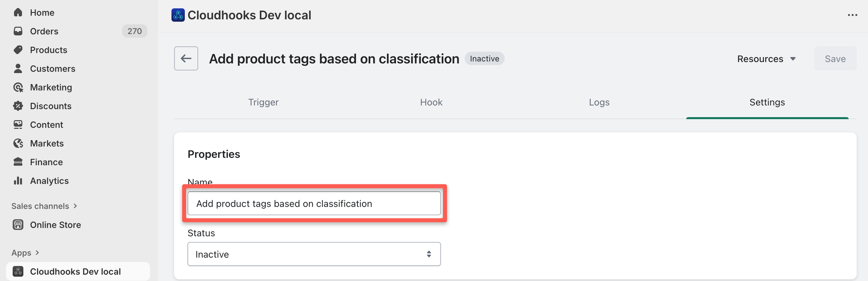Click the Online Store storefront icon
868x281 pixels.
click(18, 225)
